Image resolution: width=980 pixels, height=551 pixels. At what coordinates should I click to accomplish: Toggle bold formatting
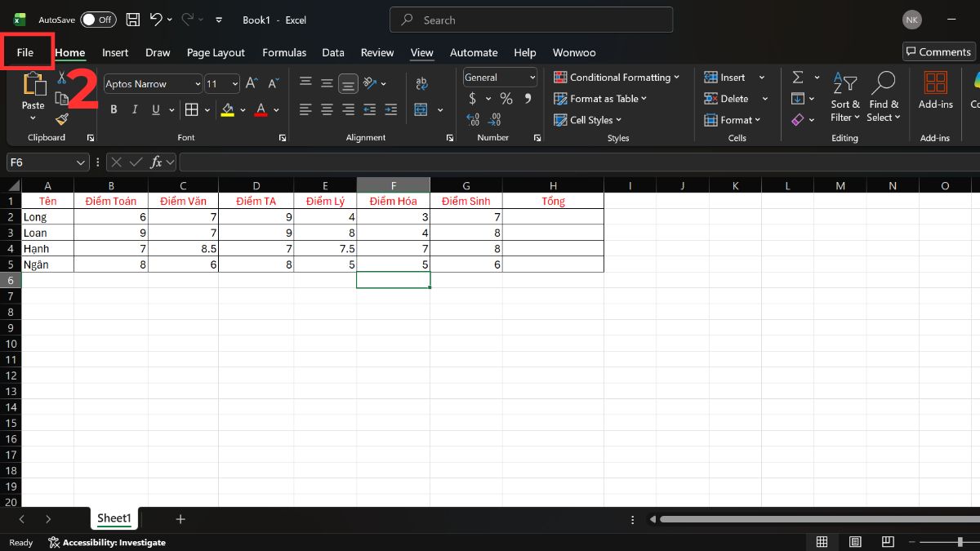click(114, 109)
